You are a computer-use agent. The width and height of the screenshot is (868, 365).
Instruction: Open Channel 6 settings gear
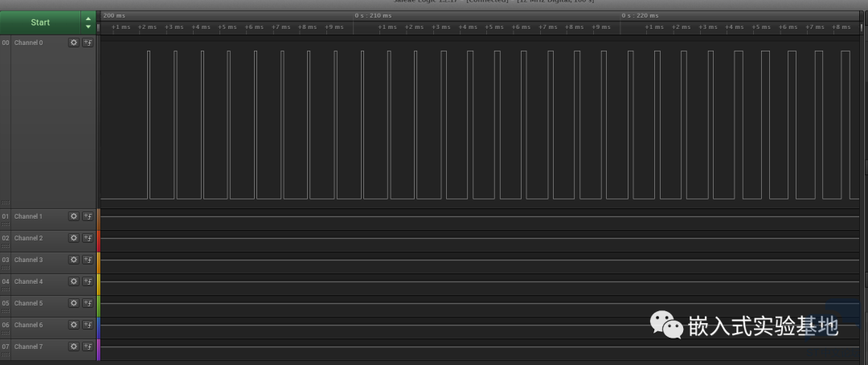(x=74, y=325)
